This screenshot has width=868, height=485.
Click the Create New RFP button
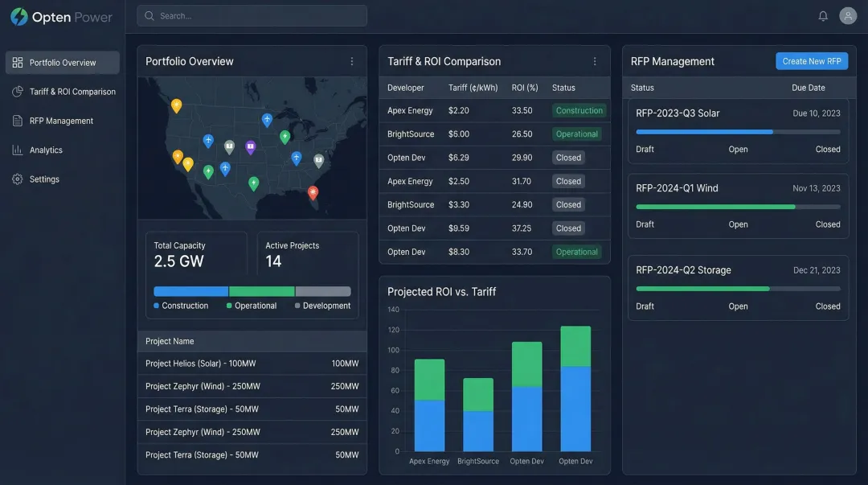click(812, 60)
